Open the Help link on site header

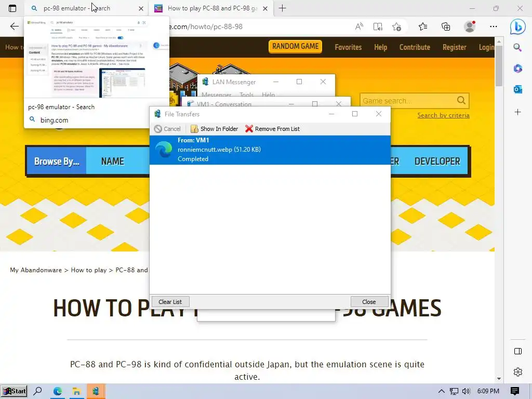(380, 47)
